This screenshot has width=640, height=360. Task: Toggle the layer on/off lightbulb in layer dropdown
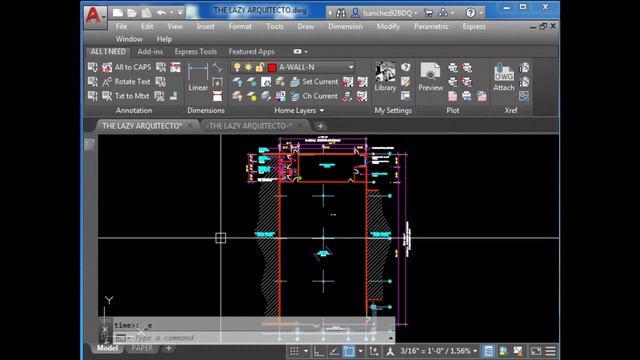(x=237, y=67)
